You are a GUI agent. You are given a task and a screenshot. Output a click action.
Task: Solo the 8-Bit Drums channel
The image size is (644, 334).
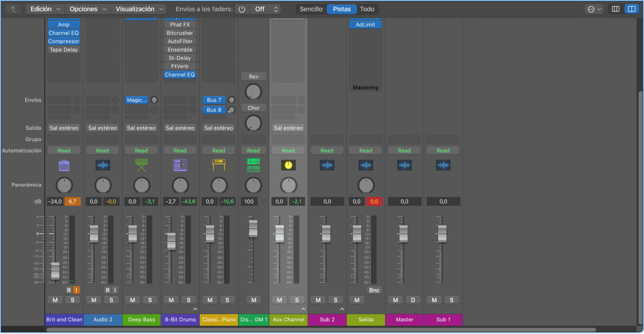click(188, 300)
